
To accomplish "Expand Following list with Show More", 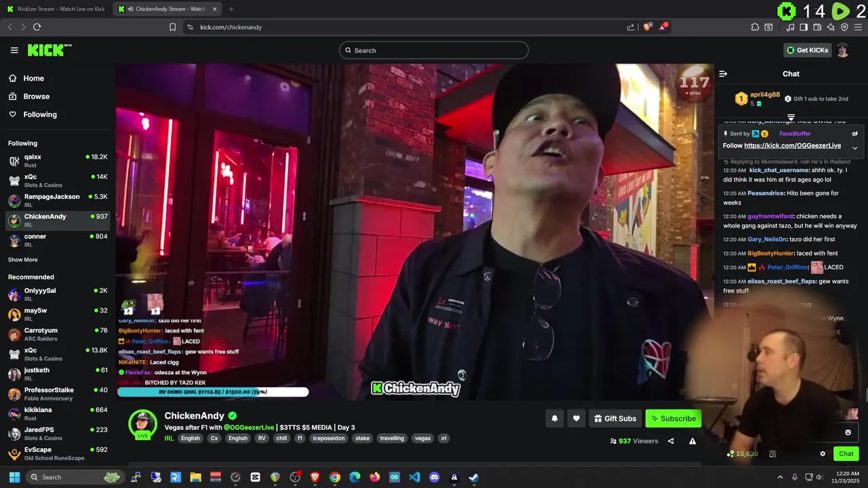I will [x=23, y=260].
